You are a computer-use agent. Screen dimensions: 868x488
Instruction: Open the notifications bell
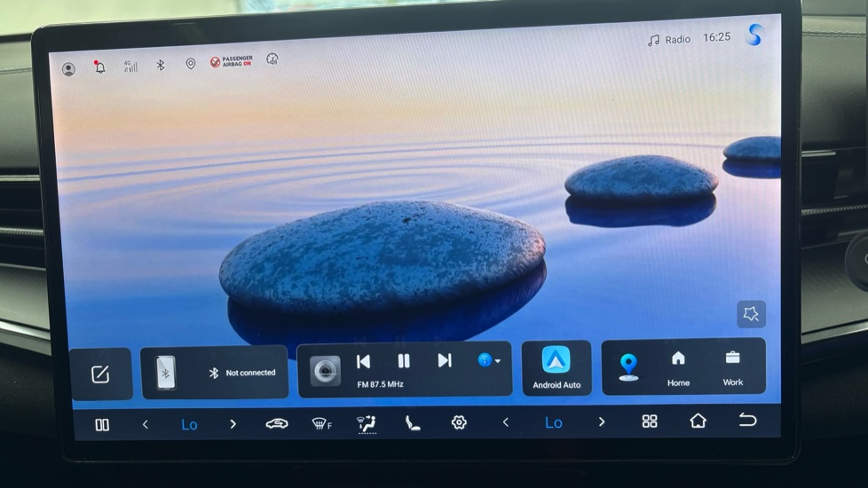tap(99, 67)
